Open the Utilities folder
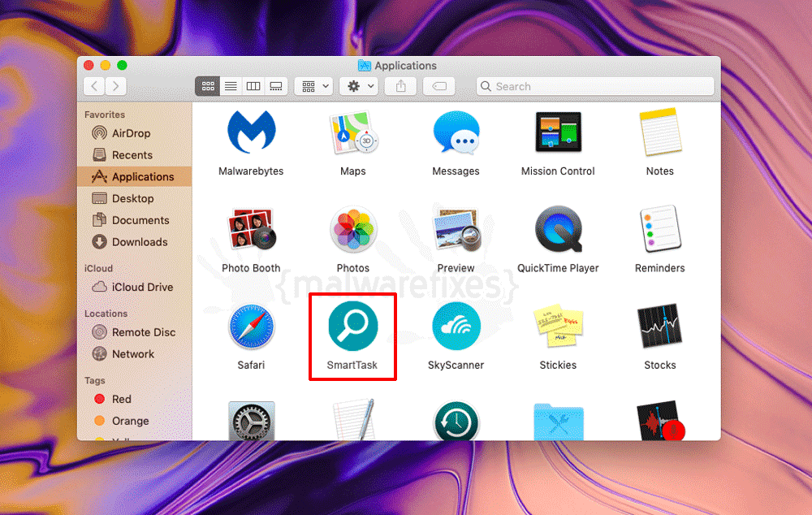Screen dimensions: 812x515 558,422
